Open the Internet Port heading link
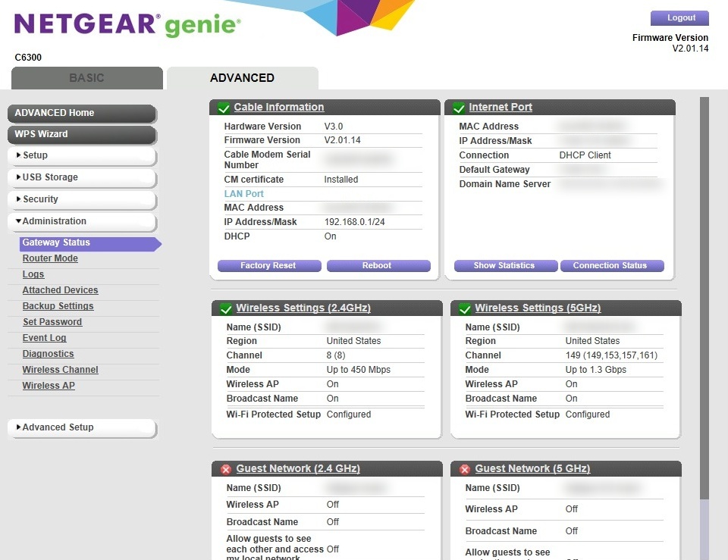Screen dimensions: 728x560 point(500,107)
